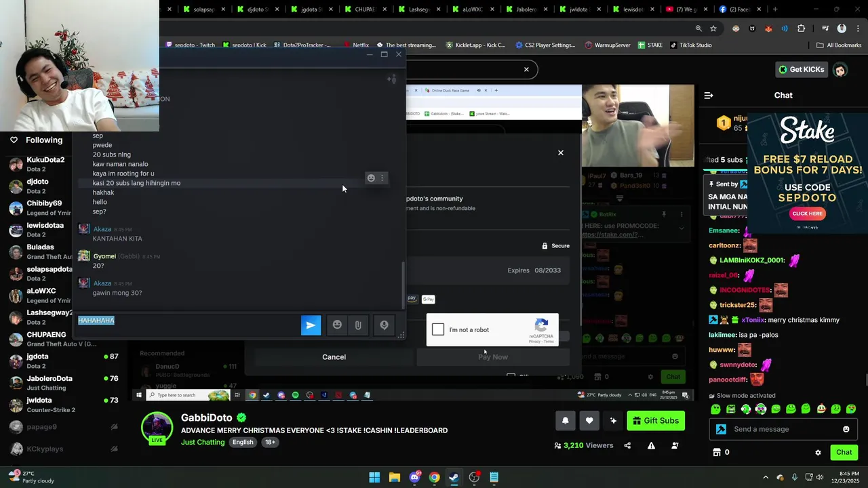Click the Steam chat attachment paperclip icon

pos(358,325)
